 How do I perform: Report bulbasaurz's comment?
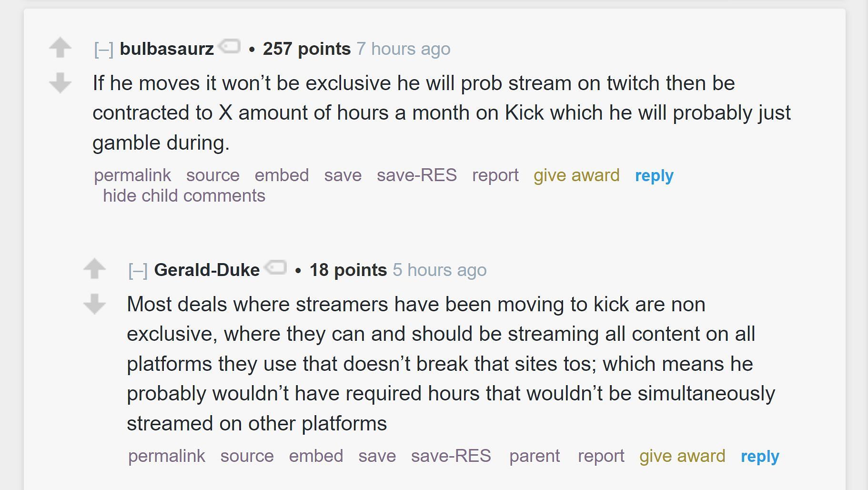495,175
